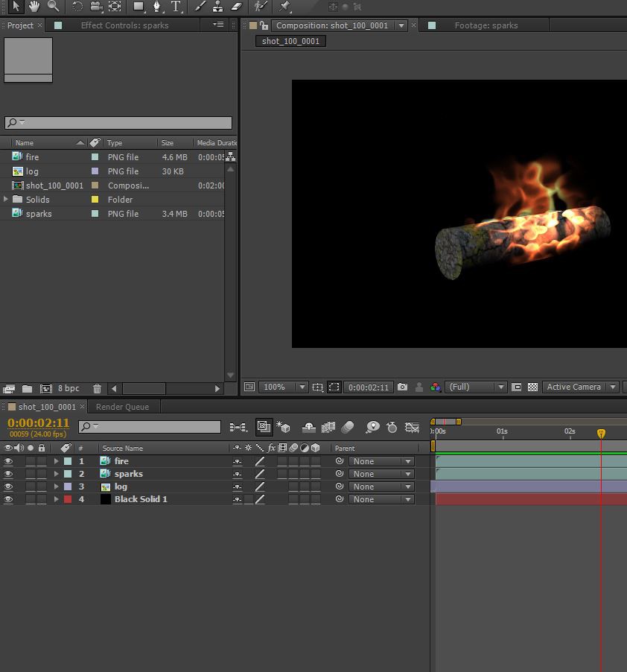Select the Zoom magnifier tool
The image size is (627, 672).
coord(53,7)
